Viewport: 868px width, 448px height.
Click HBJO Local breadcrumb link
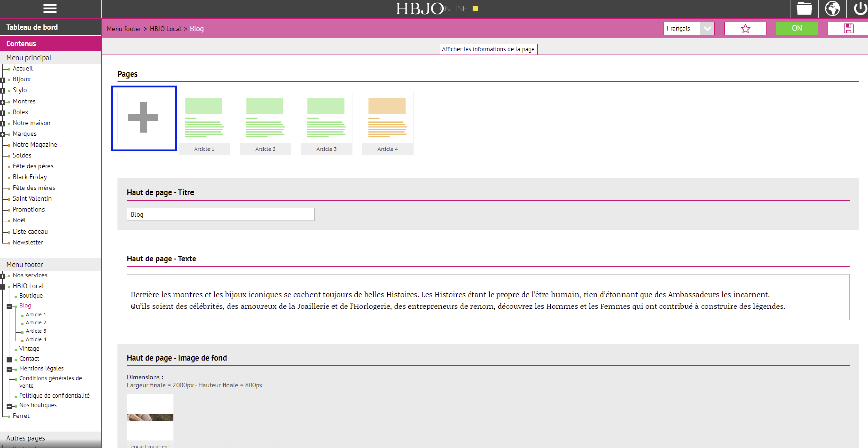click(165, 29)
